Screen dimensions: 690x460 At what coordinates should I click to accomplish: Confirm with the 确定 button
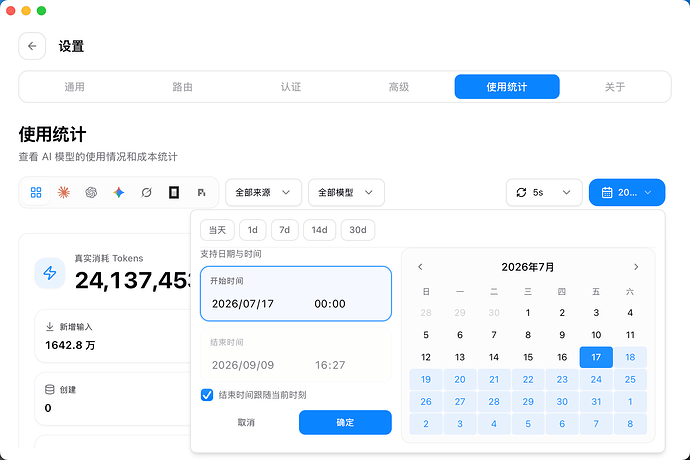coord(345,423)
